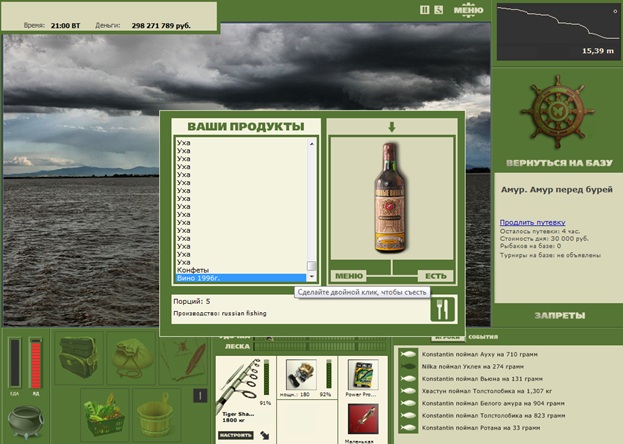Click 'Konstantin поймал Белого амура на 904 грамм'
Viewport: 623px width, 444px height.
[x=493, y=403]
